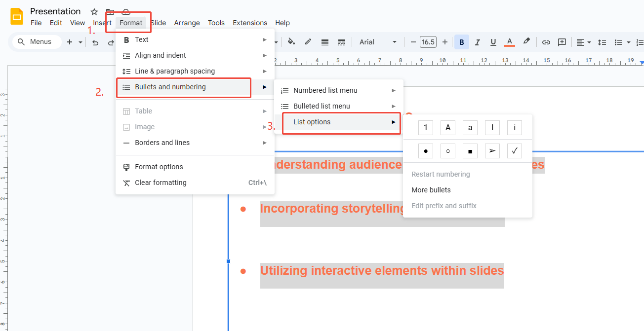Open the Arial font dropdown
The height and width of the screenshot is (331, 644).
[378, 42]
